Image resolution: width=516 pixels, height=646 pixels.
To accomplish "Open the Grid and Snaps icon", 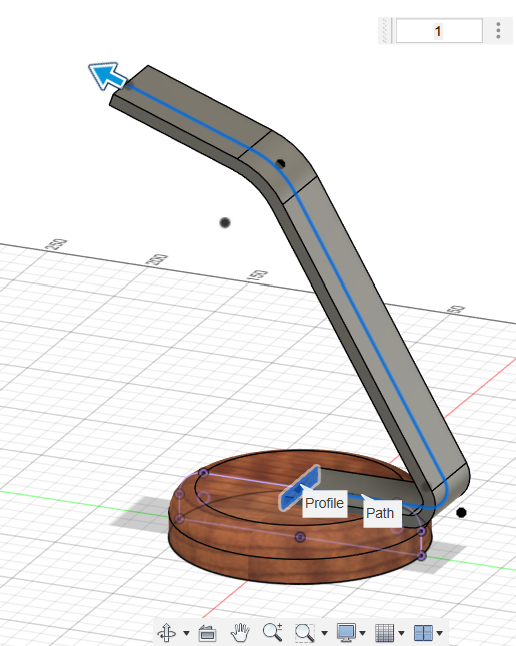I will click(x=384, y=632).
